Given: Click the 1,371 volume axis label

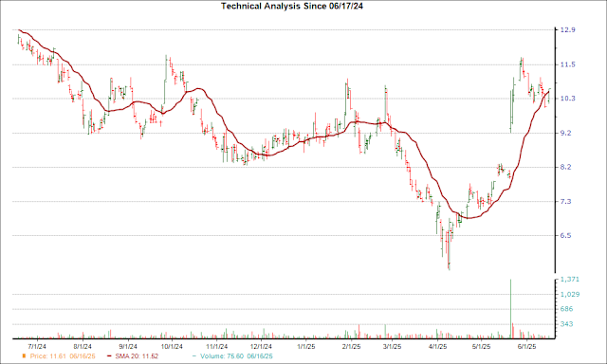Looking at the screenshot, I should pyautogui.click(x=570, y=280).
